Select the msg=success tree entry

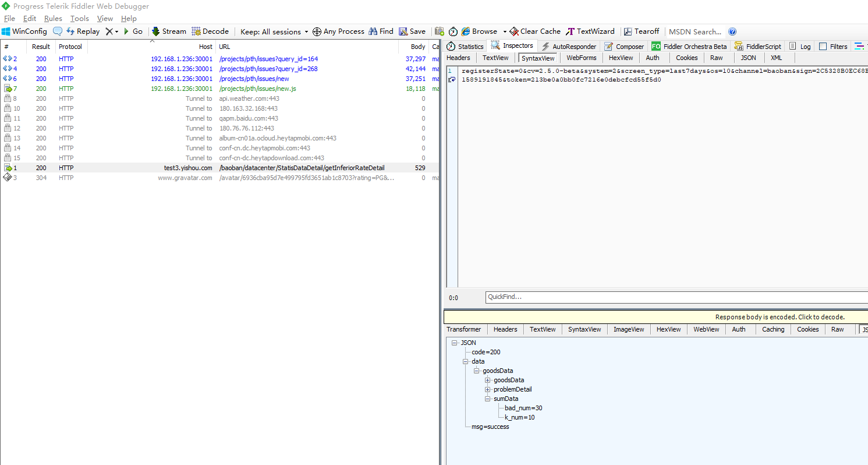point(490,427)
